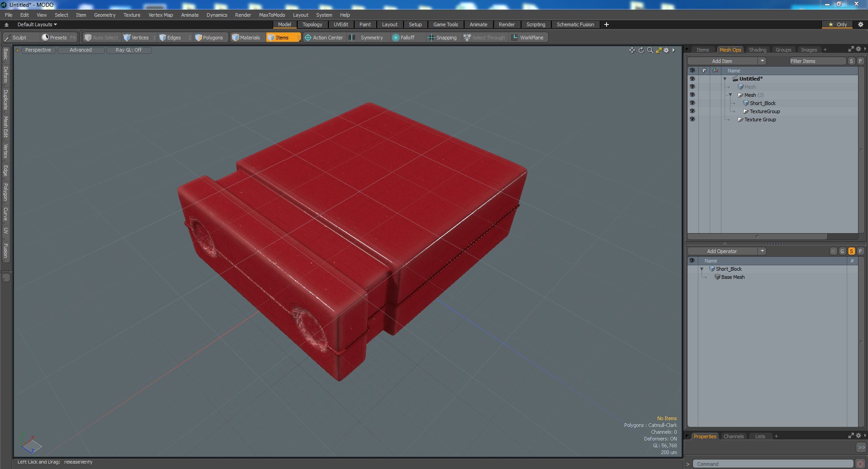This screenshot has height=469, width=868.
Task: Switch to Materials selection mode
Action: 246,38
